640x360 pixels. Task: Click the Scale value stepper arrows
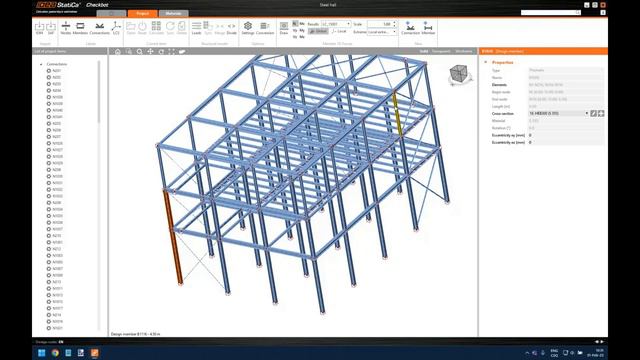tap(394, 24)
